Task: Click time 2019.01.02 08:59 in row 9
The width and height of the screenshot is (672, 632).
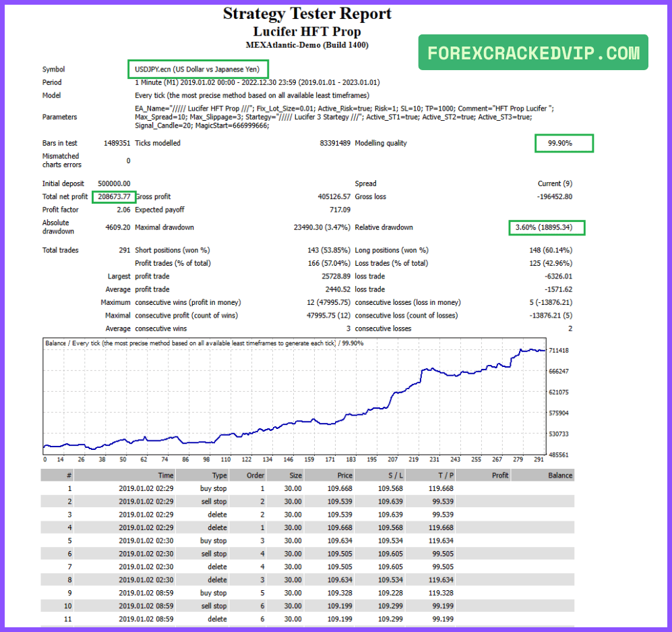Action: click(x=146, y=594)
